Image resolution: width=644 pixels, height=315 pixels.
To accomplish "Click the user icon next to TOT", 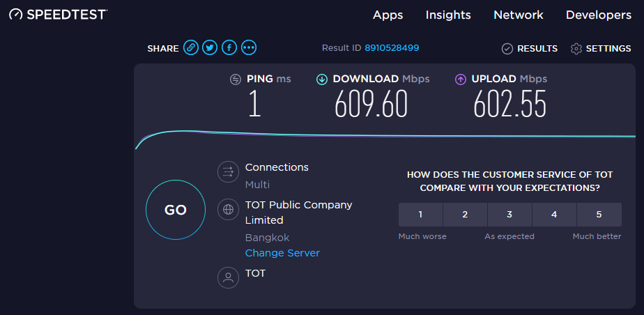I will (228, 278).
